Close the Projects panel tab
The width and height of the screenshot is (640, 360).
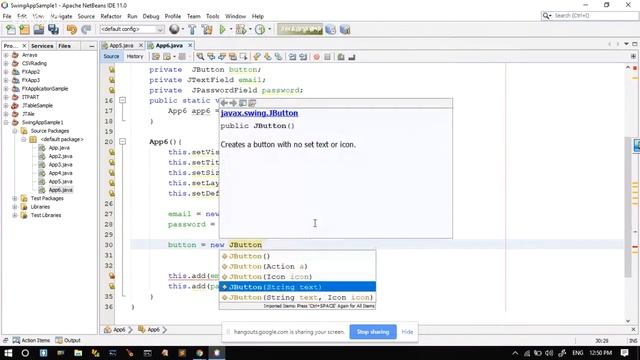click(x=24, y=46)
